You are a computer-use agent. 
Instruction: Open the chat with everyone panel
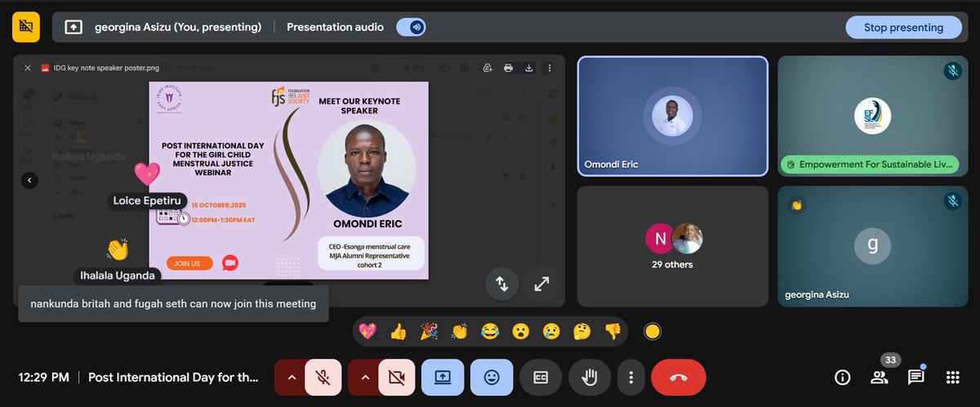[916, 378]
